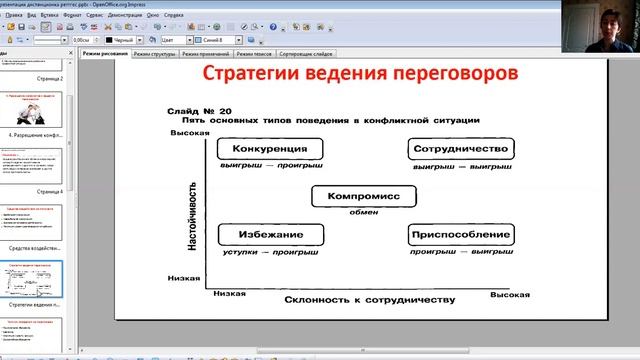Select the '4. Разрешение конфл...' slide thumbnail
Screen dimensions: 640x360
coord(31,109)
